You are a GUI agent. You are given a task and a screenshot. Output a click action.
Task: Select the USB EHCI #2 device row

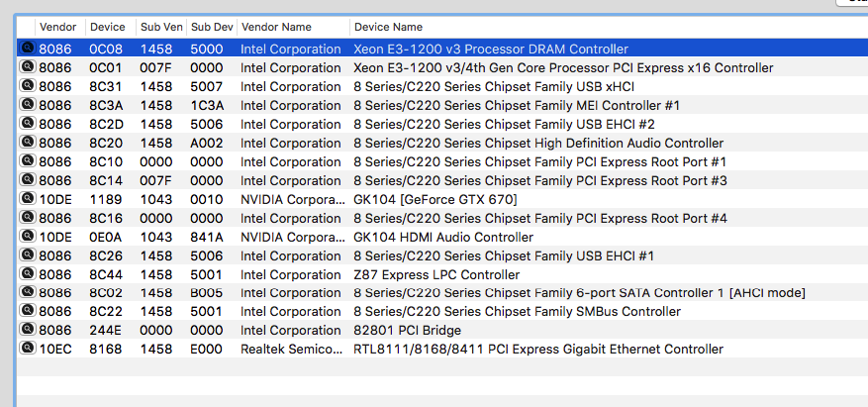click(x=504, y=124)
